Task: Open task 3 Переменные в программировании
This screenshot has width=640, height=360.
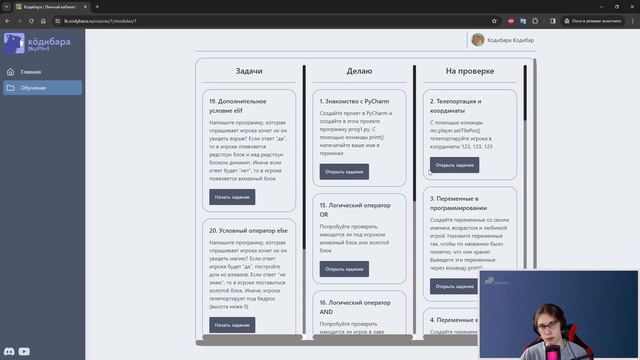Action: click(x=454, y=286)
